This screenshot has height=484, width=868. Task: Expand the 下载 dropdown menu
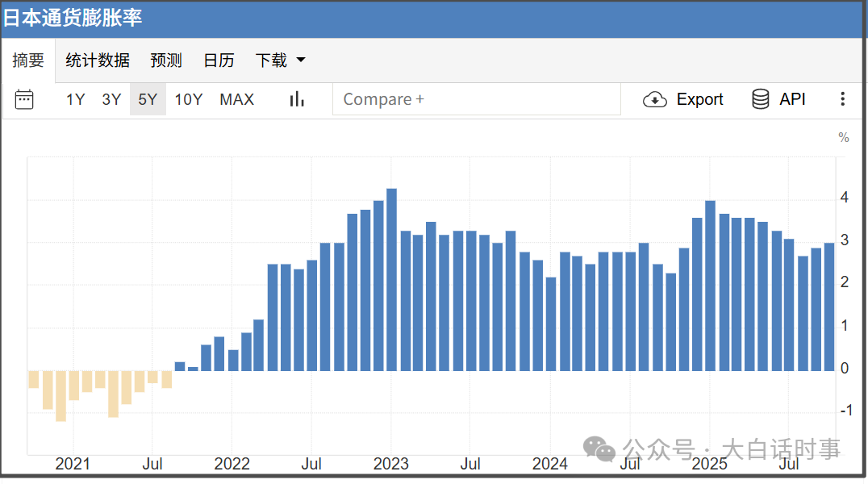tap(271, 60)
